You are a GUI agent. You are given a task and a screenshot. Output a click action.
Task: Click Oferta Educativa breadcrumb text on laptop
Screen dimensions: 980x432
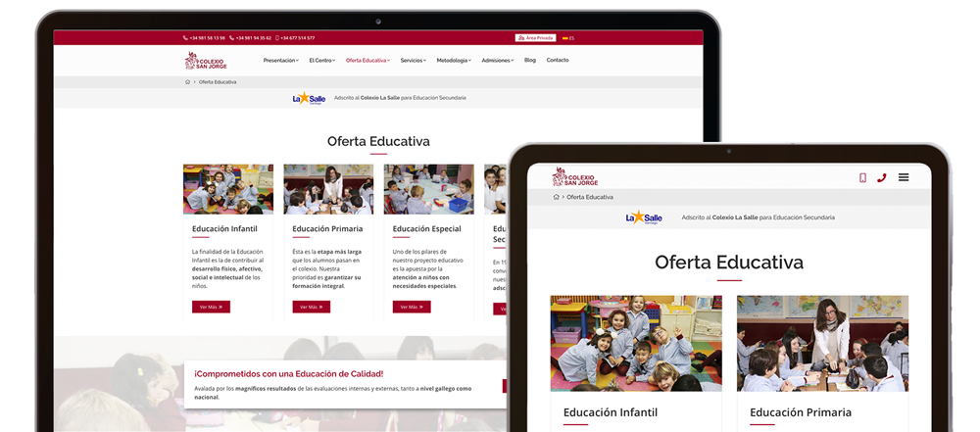click(218, 82)
